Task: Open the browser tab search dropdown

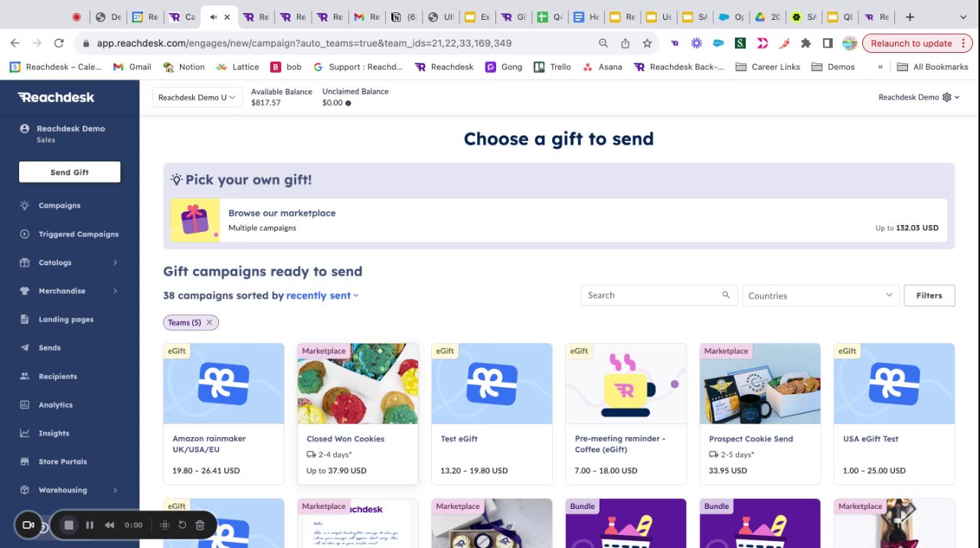Action: pyautogui.click(x=964, y=17)
